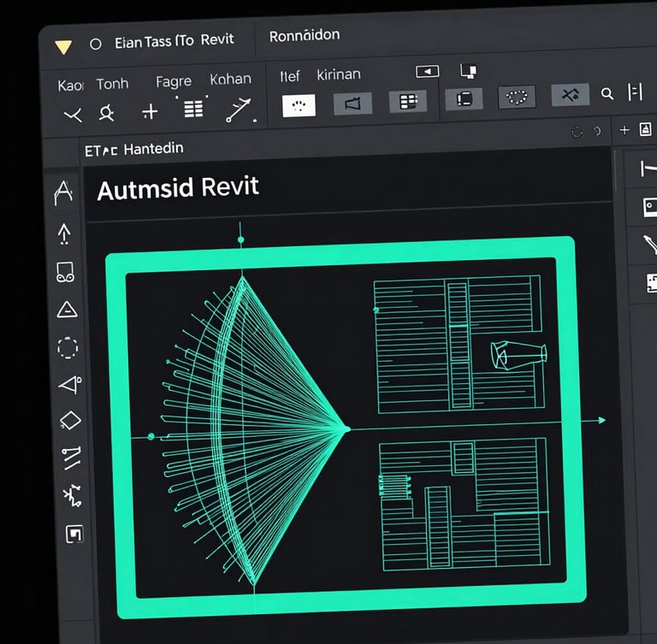Click the top handle dot on vertical axis
The image size is (657, 644).
pos(241,239)
